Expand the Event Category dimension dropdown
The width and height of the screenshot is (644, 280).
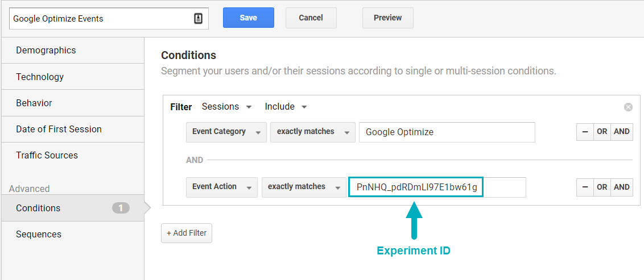pos(226,132)
